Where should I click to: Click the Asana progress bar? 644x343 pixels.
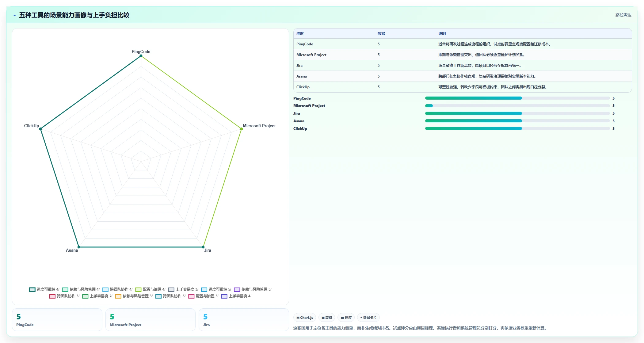[517, 121]
